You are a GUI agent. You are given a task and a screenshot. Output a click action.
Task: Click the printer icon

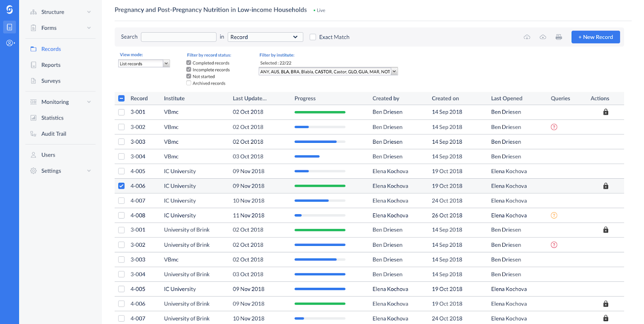pyautogui.click(x=559, y=37)
